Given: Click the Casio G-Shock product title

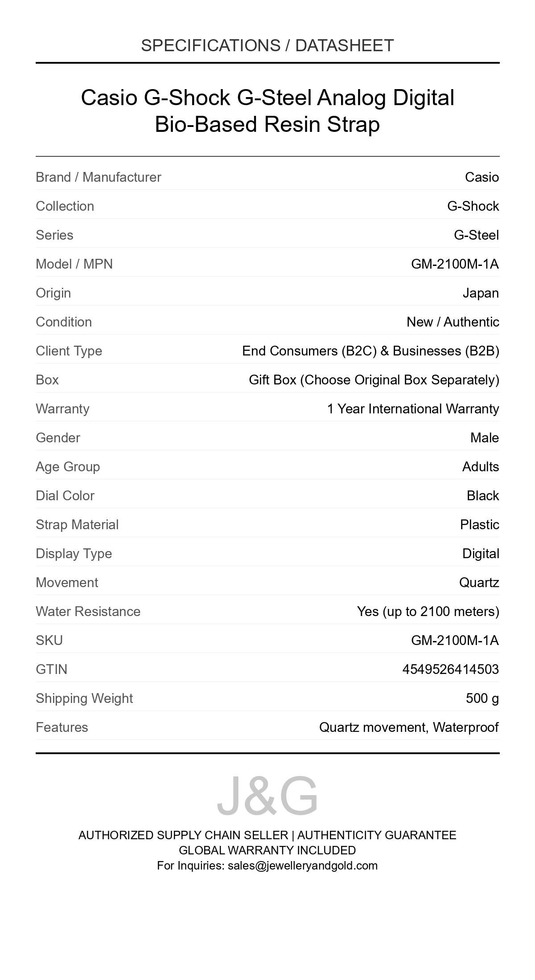Looking at the screenshot, I should pos(267,110).
